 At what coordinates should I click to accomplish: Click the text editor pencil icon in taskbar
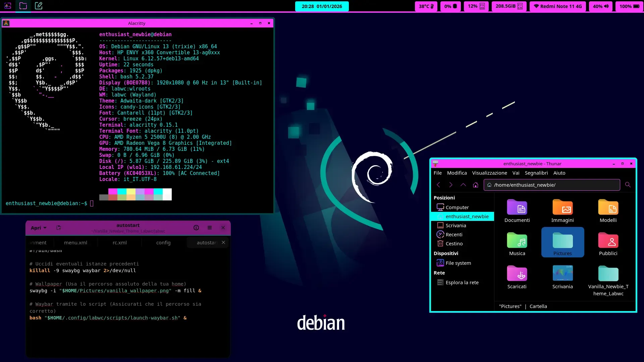coord(39,6)
